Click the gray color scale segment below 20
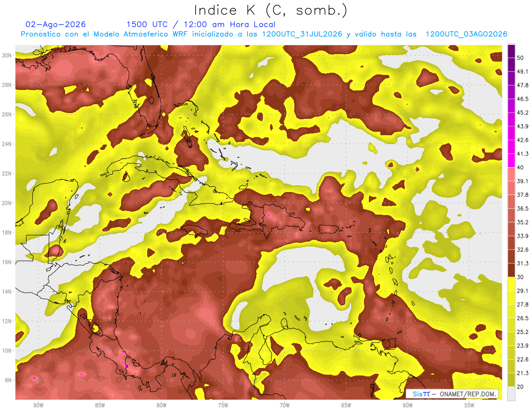Viewport: 532px width, 411px height. point(511,394)
